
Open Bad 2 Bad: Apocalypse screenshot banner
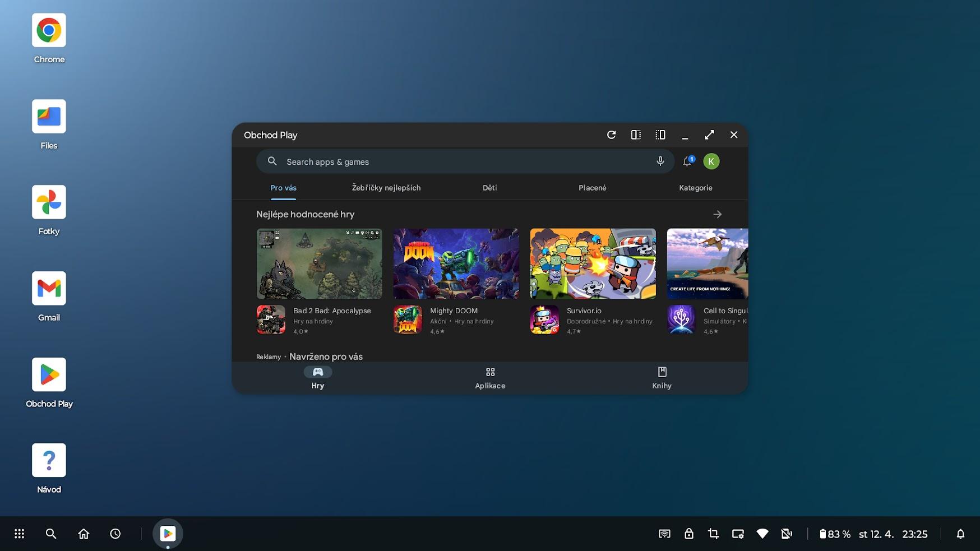pos(320,263)
